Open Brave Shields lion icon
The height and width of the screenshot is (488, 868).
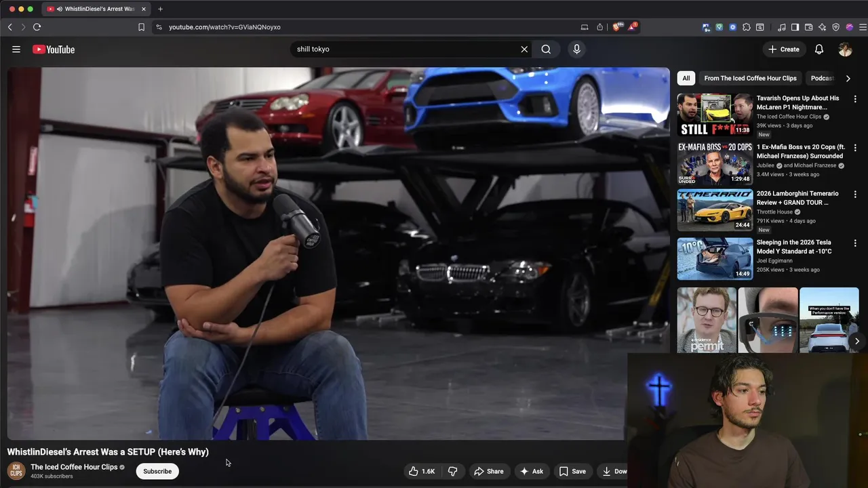pyautogui.click(x=616, y=27)
